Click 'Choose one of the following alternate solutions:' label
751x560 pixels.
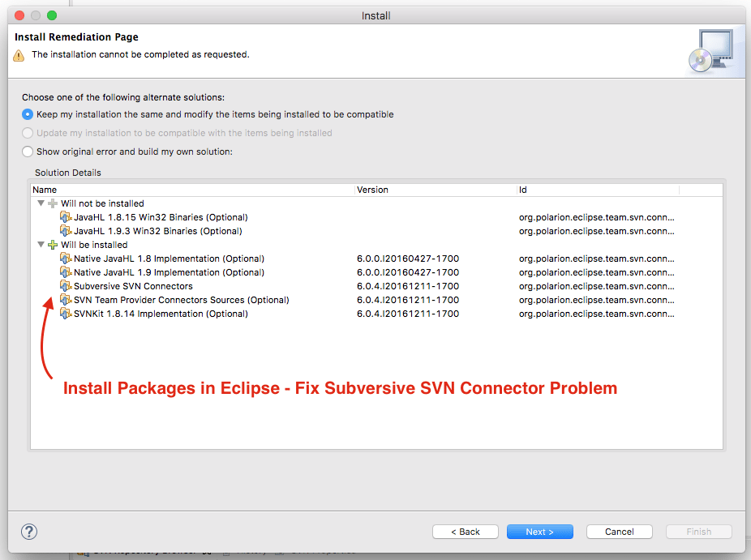(x=123, y=97)
